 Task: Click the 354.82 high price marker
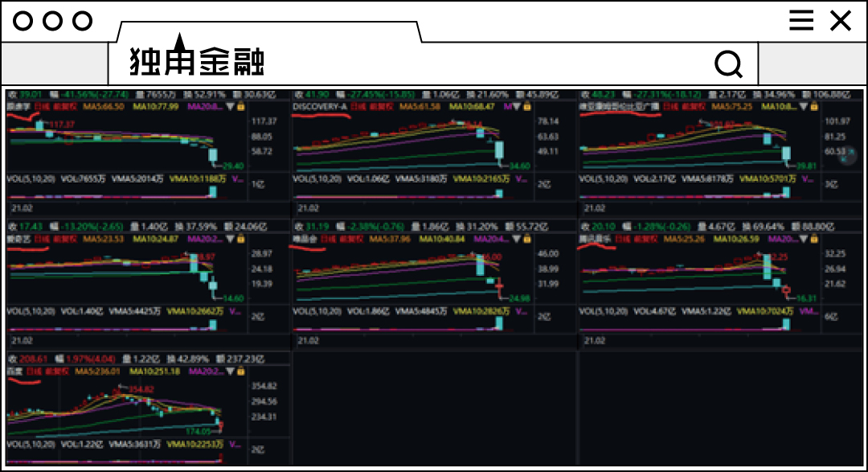141,389
